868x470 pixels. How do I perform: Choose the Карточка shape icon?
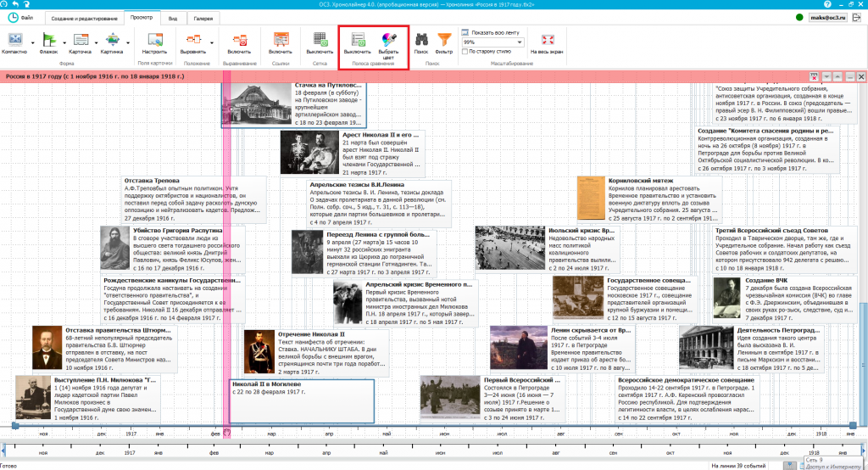click(x=81, y=40)
